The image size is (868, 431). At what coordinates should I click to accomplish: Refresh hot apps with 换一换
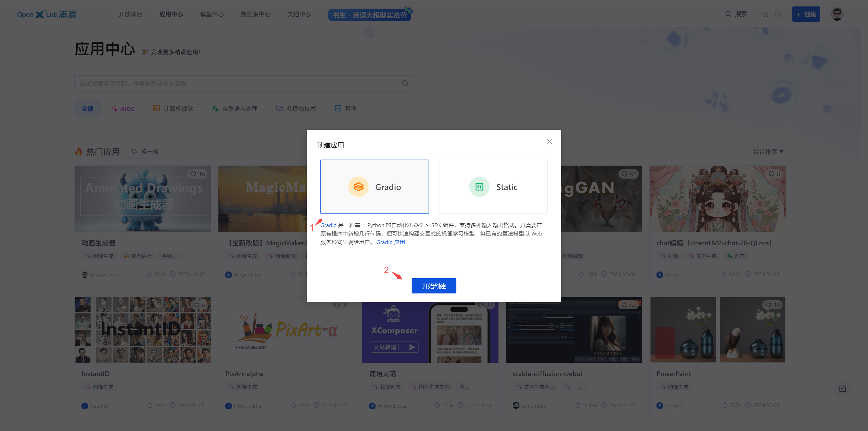[x=145, y=151]
